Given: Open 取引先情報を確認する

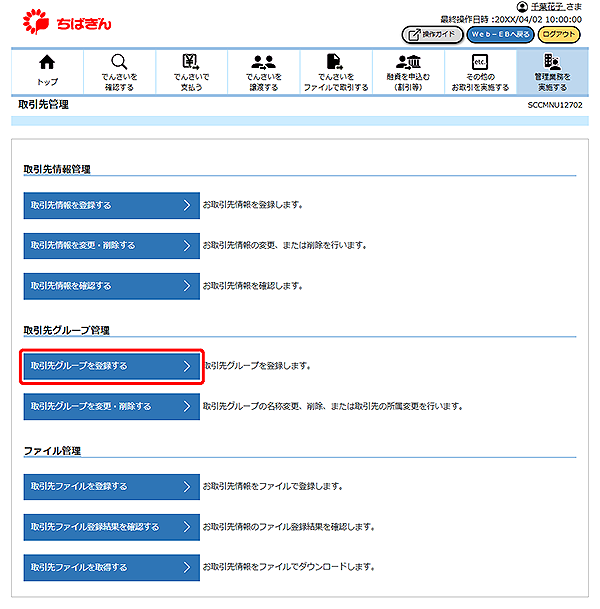Looking at the screenshot, I should coord(111,286).
